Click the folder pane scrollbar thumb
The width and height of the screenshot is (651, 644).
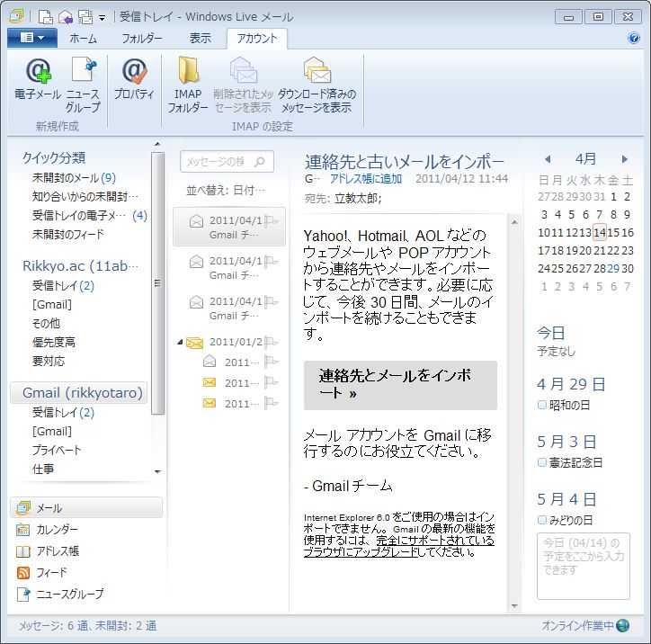coord(157,283)
